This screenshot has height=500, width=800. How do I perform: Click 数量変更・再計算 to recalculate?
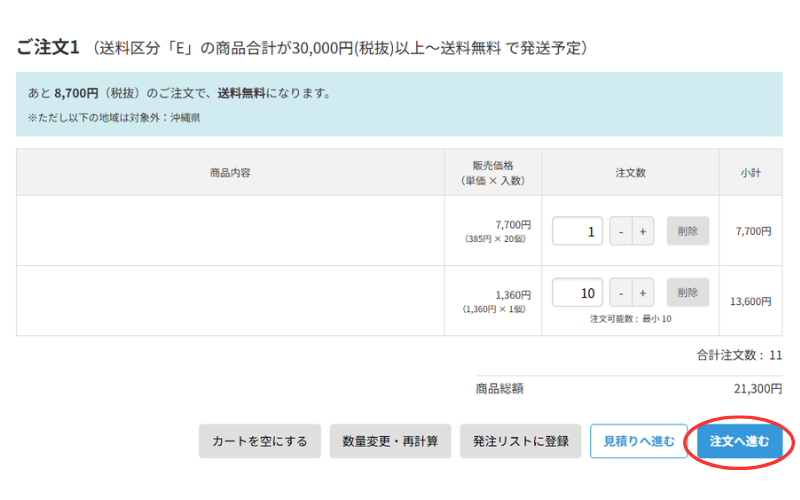tap(390, 441)
